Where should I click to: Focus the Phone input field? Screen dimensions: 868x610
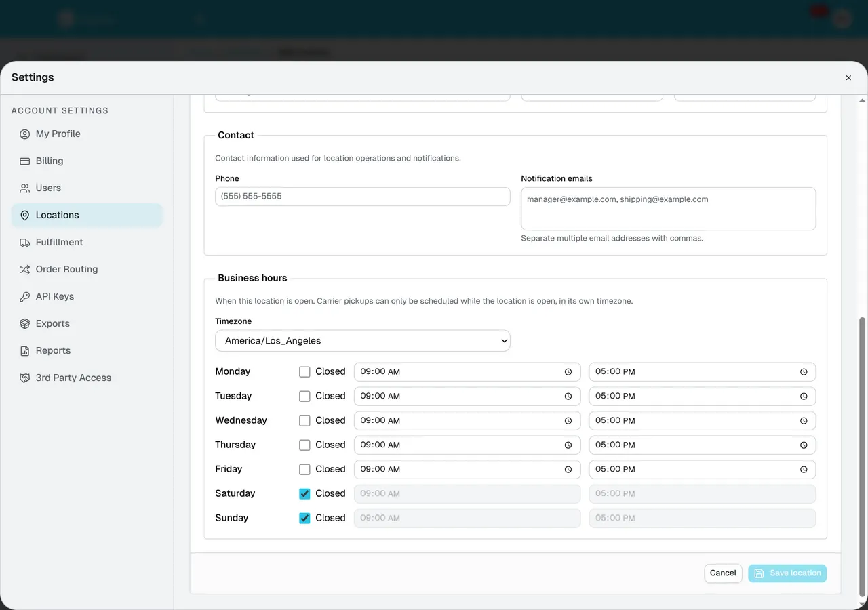pyautogui.click(x=363, y=197)
